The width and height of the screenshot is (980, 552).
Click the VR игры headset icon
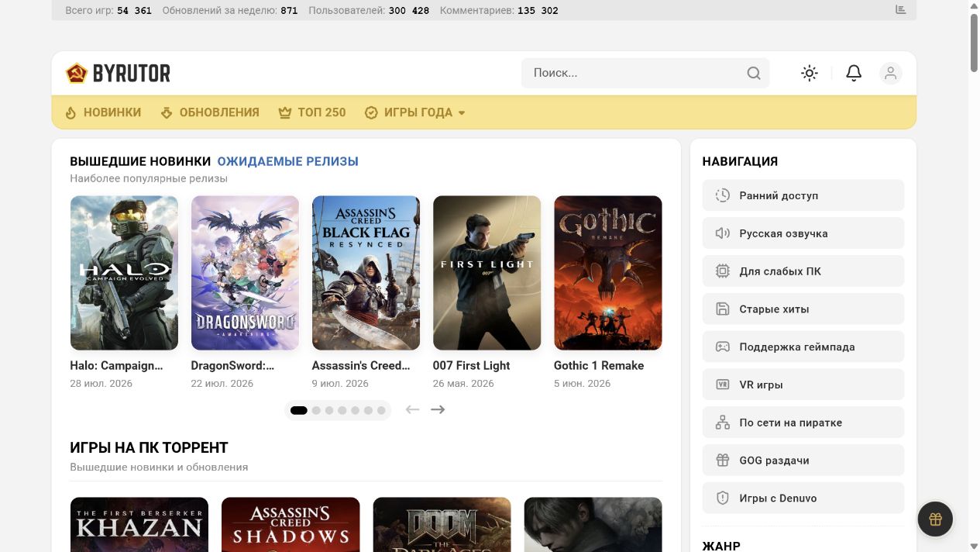coord(723,385)
